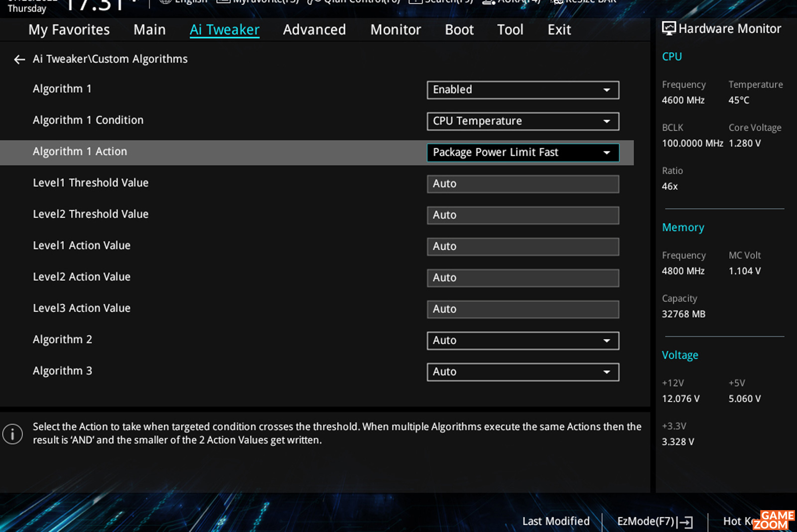Open the Algorithm 1 Action dropdown
This screenshot has width=797, height=532.
(x=523, y=153)
